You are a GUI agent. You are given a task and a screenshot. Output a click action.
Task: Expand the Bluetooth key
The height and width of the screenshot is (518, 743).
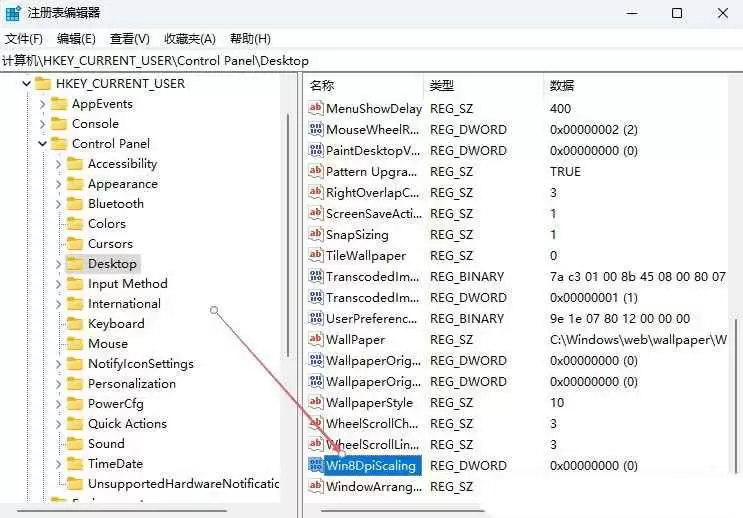[x=58, y=204]
